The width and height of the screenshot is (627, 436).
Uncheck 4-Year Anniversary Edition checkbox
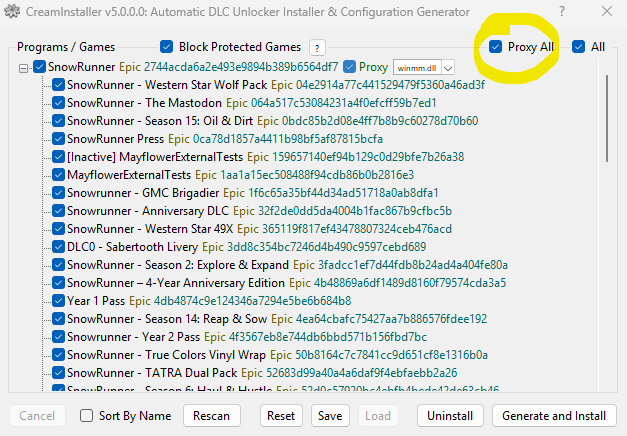58,283
